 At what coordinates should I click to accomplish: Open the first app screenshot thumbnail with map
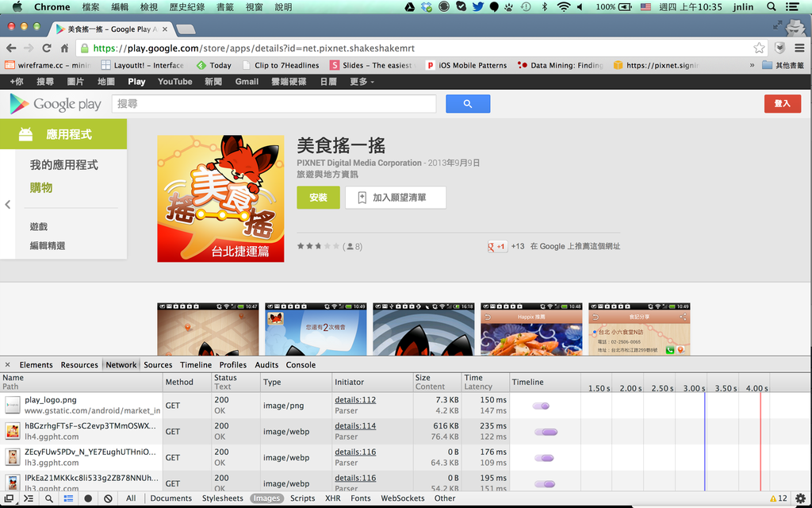pos(208,329)
